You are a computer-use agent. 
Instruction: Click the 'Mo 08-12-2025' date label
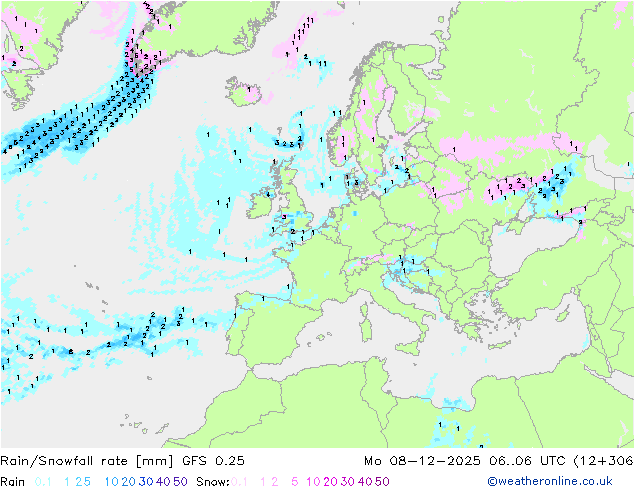[422, 461]
